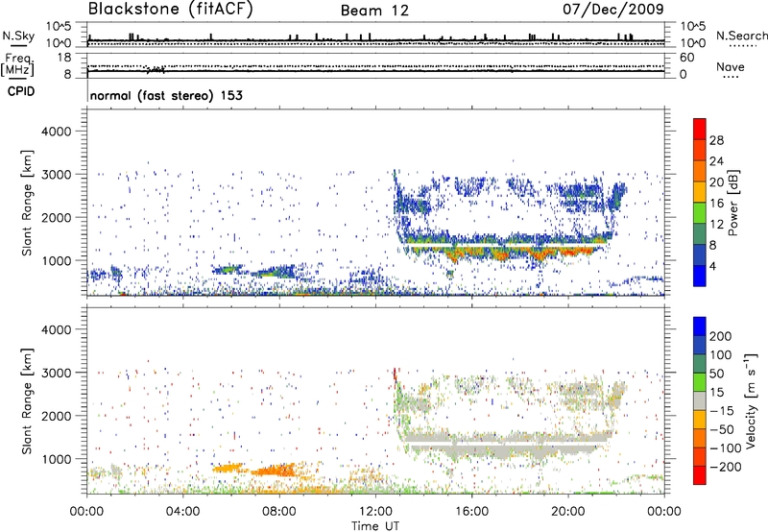Click the '18' frequency axis tick label

click(x=64, y=58)
